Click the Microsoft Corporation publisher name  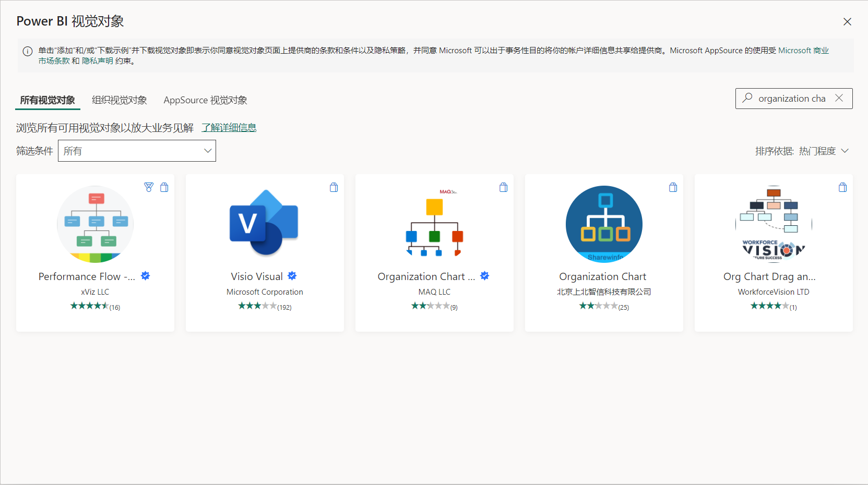(265, 292)
